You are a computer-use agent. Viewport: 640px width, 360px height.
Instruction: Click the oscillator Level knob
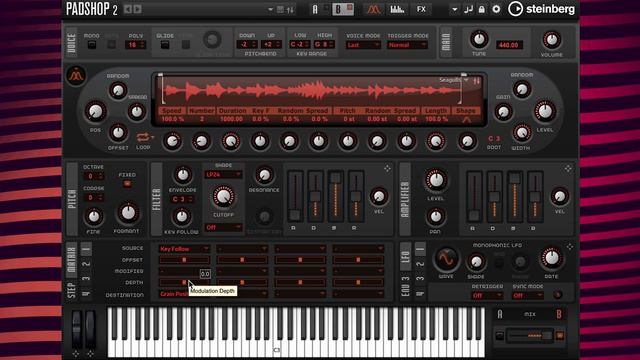(545, 111)
